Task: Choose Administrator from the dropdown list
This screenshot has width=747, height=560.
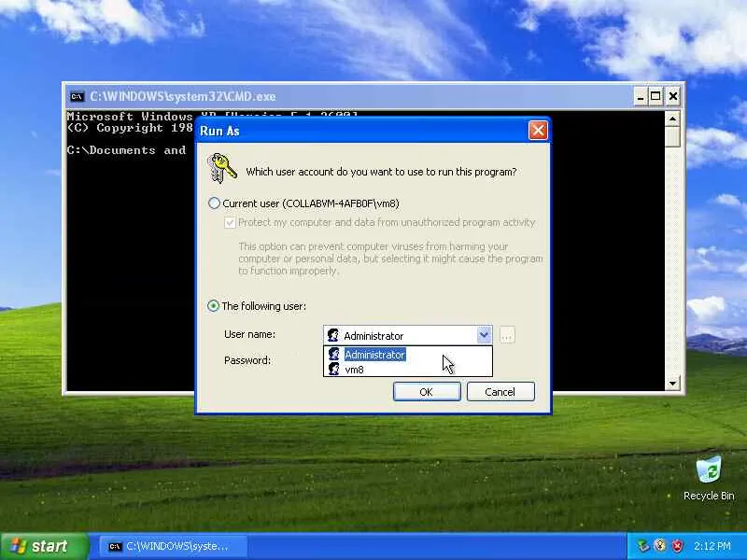Action: click(x=408, y=355)
